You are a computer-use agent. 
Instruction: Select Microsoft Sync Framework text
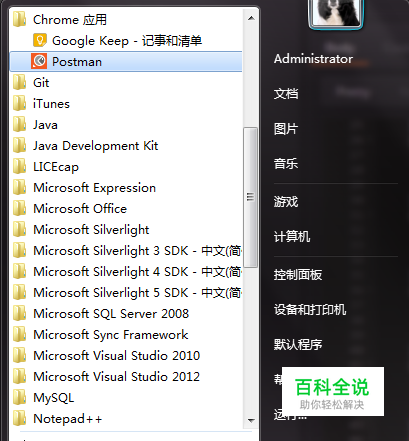111,335
